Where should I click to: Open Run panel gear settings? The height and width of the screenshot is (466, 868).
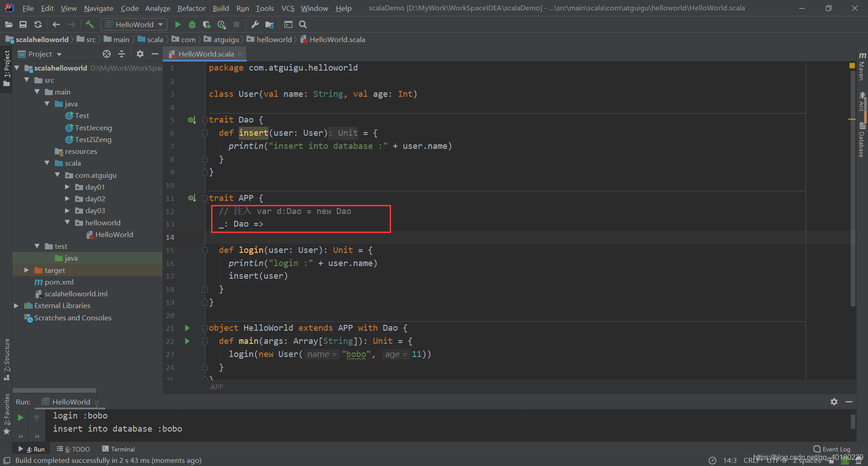pyautogui.click(x=834, y=402)
